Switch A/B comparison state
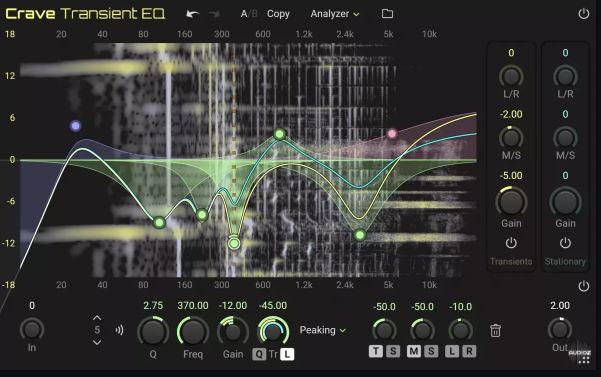 [x=249, y=14]
